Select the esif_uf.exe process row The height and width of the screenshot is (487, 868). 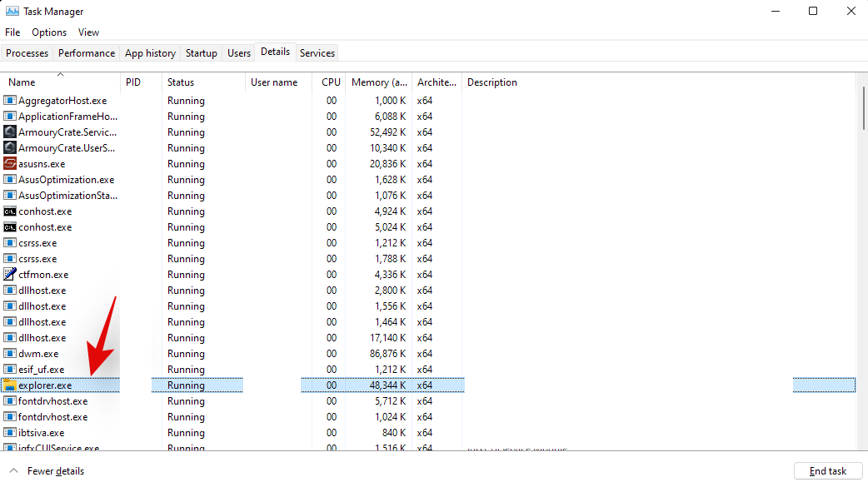tap(42, 370)
